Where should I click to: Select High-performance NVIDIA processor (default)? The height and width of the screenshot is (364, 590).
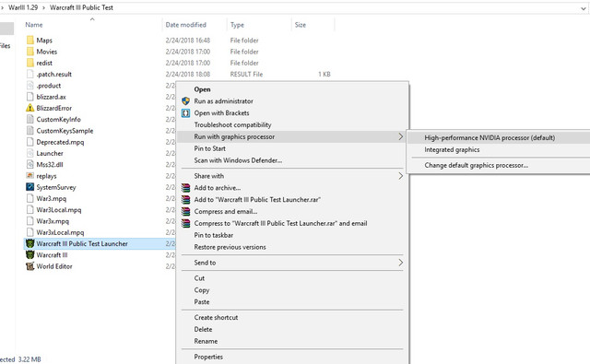[x=490, y=137]
